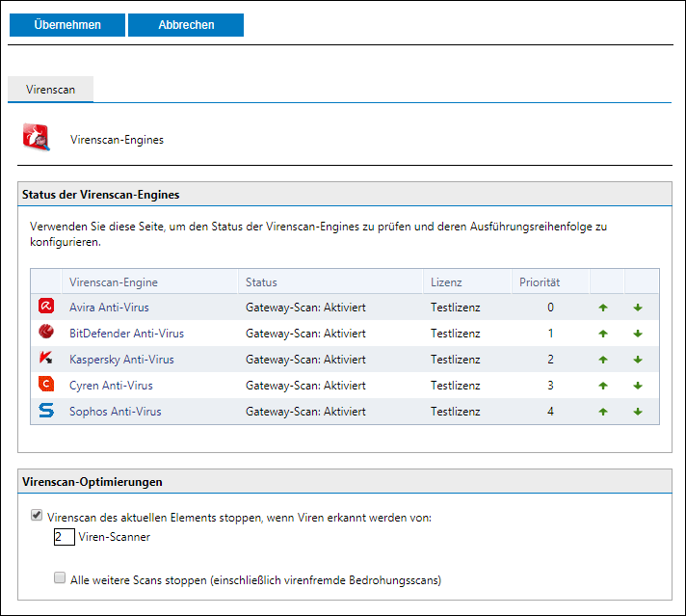
Task: Open the Cyren Anti-Virus link
Action: 111,386
